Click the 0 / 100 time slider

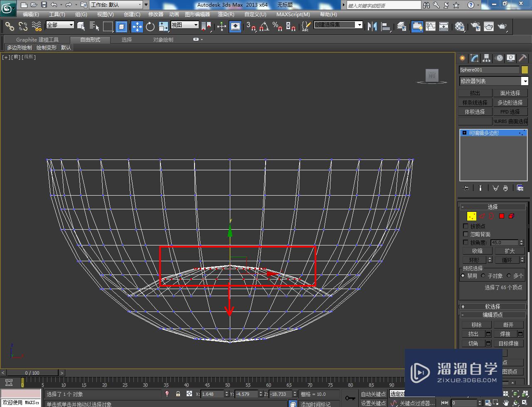click(32, 373)
